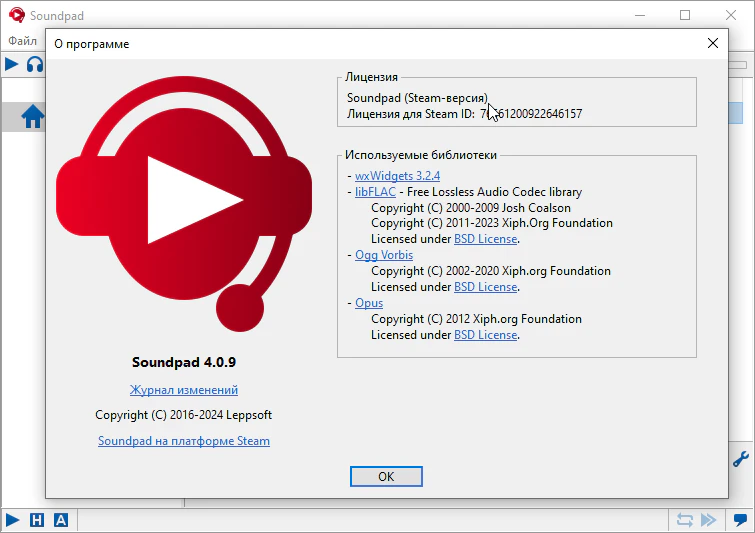Screen dimensions: 755x533
Task: Toggle the repeat loop icon
Action: (x=684, y=520)
